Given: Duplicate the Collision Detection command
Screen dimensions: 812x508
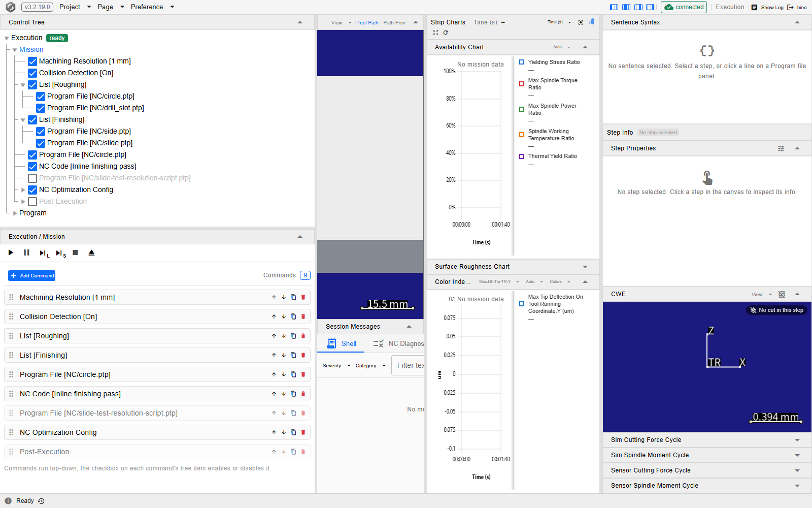Looking at the screenshot, I should point(293,316).
